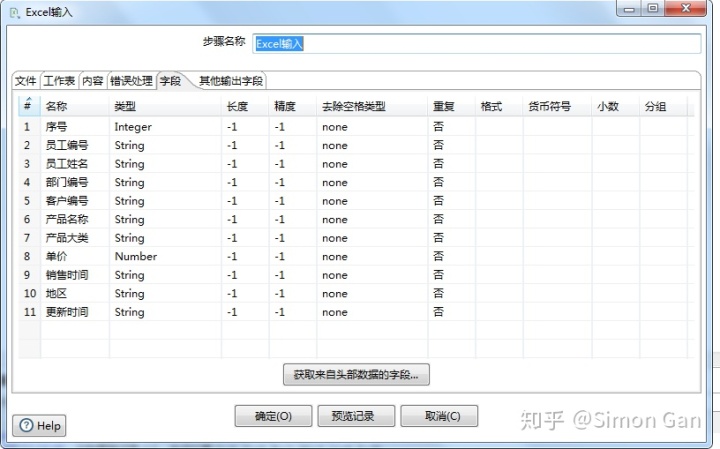The height and width of the screenshot is (449, 720).
Task: Click the 重复 column header
Action: coord(452,107)
